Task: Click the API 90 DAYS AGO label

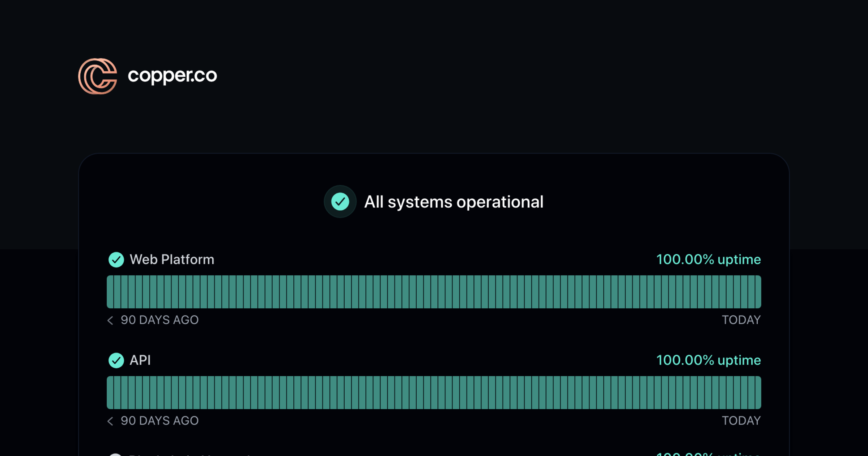Action: (x=159, y=421)
